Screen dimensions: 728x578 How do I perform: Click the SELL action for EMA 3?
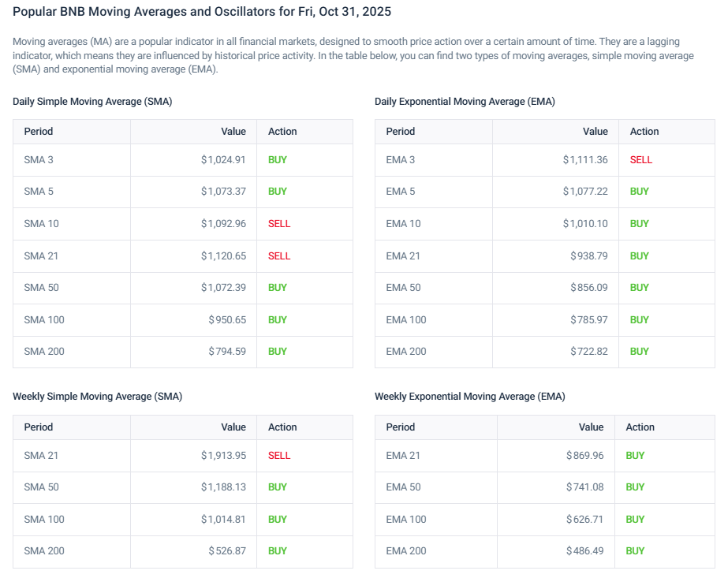(641, 159)
